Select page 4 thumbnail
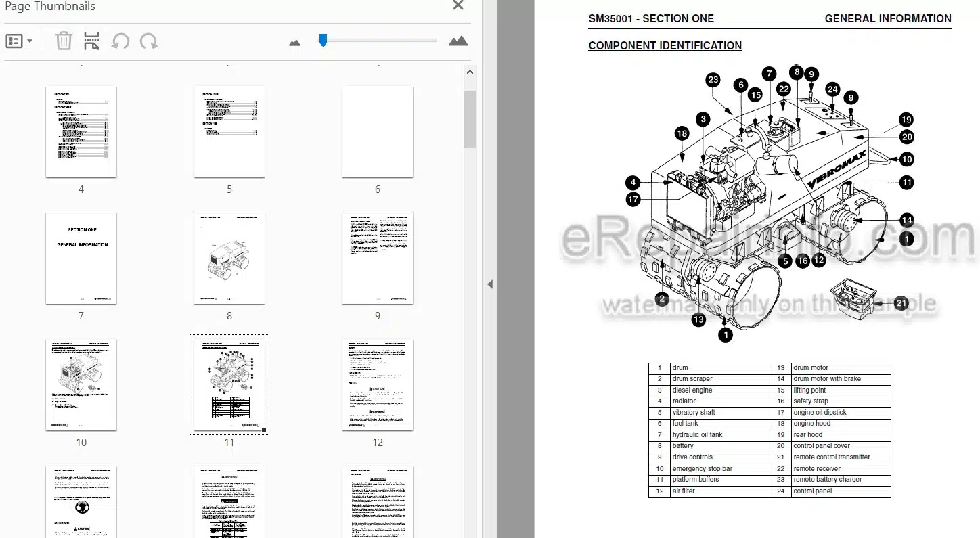This screenshot has height=538, width=980. tap(81, 132)
